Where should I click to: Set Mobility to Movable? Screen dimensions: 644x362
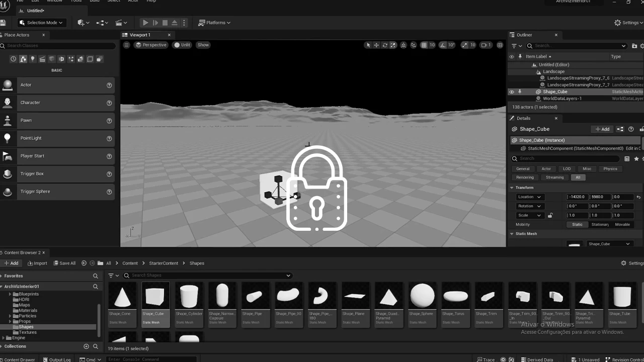[622, 225]
